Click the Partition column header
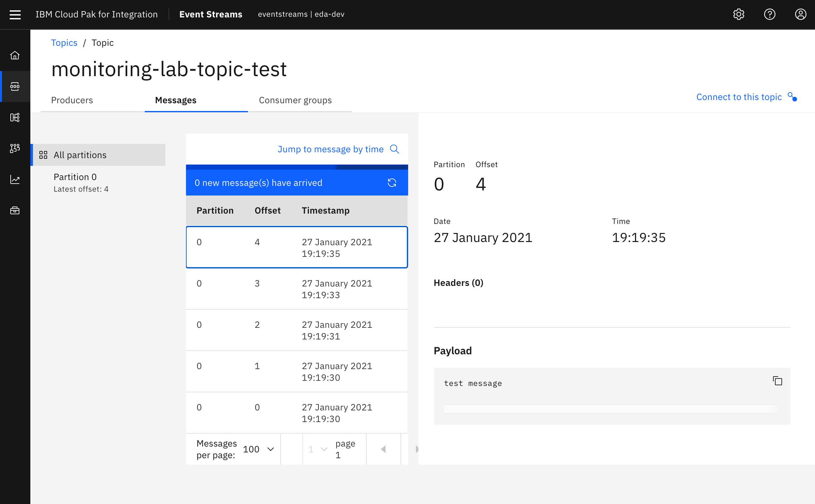Viewport: 815px width, 504px height. coord(215,210)
